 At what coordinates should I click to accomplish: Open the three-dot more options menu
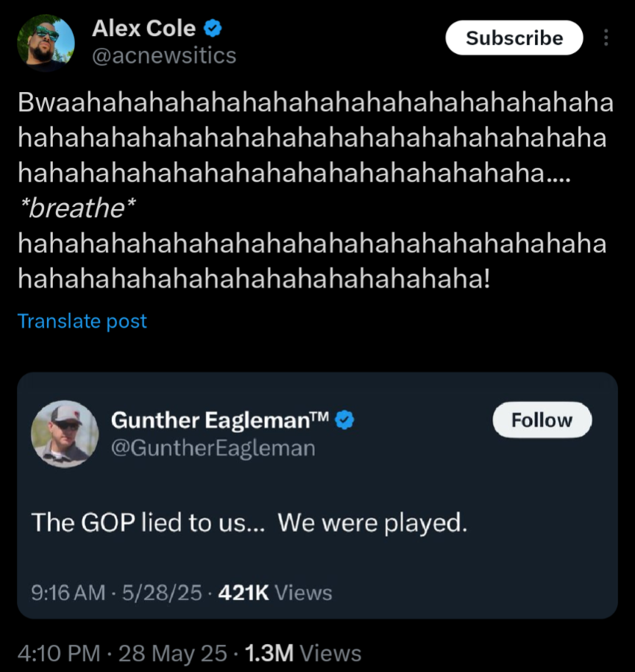(606, 38)
